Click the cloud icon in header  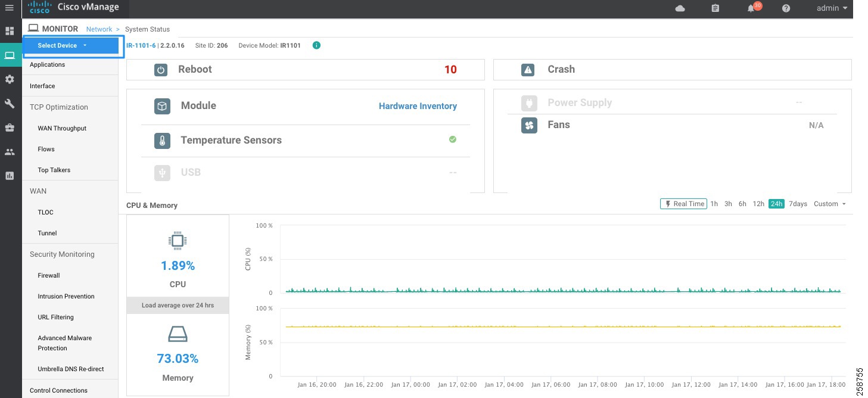coord(680,8)
